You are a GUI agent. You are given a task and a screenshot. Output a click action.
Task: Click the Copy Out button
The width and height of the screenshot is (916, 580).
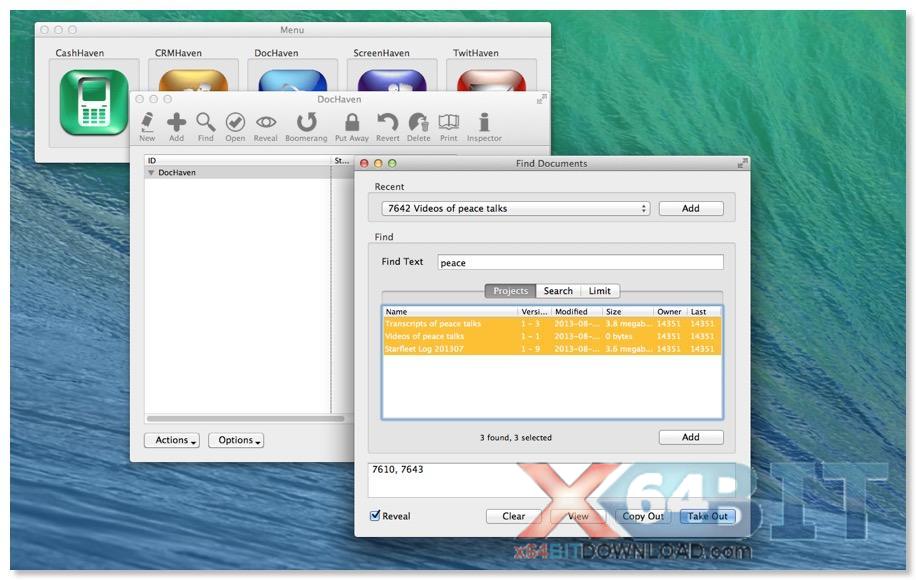[643, 516]
